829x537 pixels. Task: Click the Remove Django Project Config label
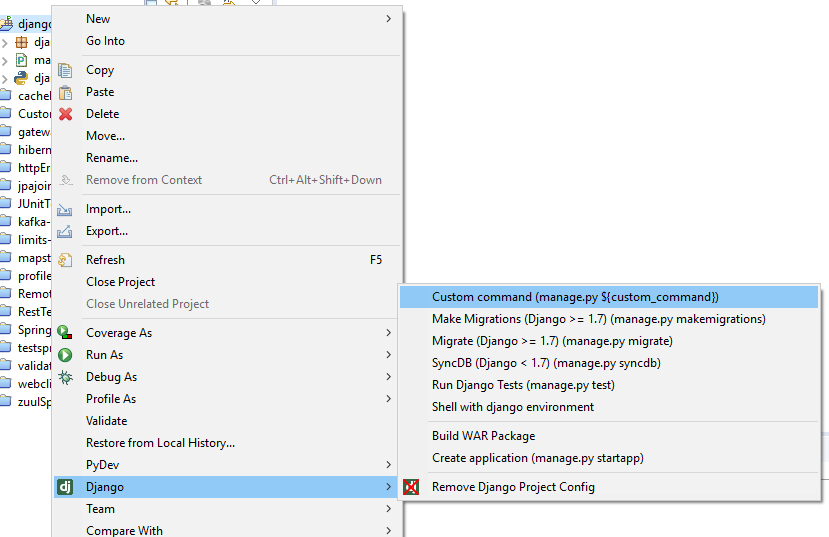513,487
